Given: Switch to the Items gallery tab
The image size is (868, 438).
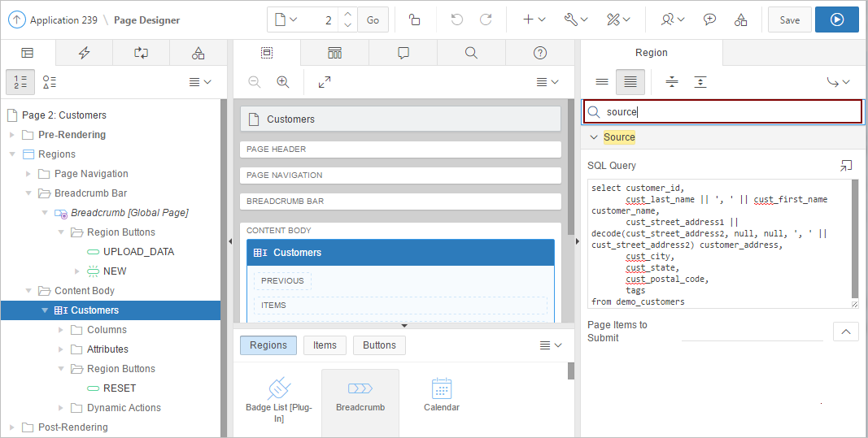Looking at the screenshot, I should pyautogui.click(x=325, y=345).
